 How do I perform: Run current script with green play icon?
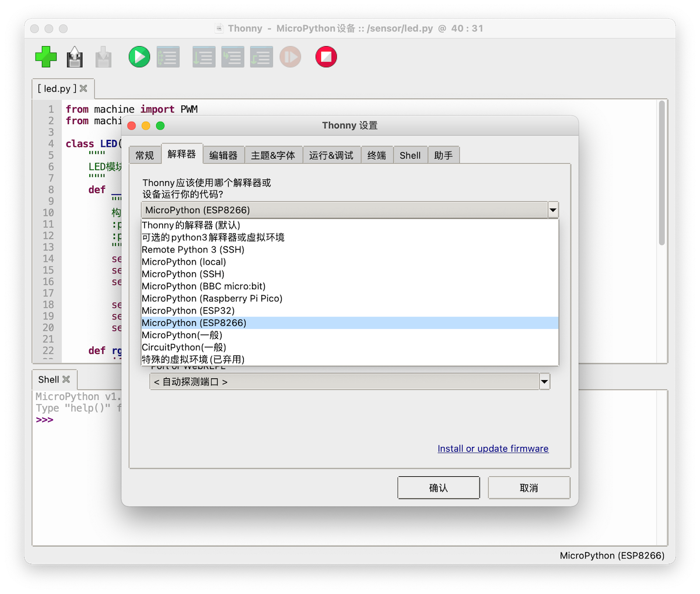click(139, 57)
